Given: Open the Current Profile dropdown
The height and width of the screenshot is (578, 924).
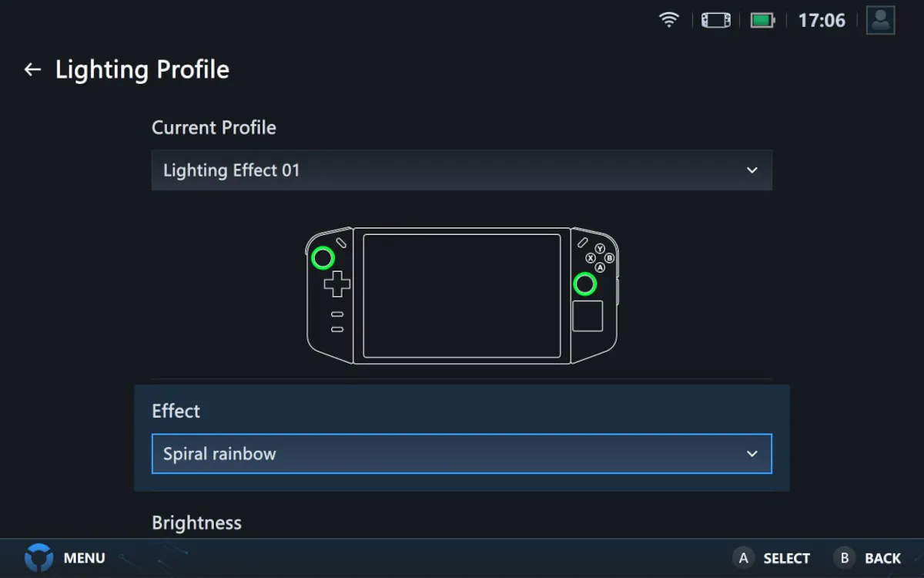Looking at the screenshot, I should (x=462, y=170).
